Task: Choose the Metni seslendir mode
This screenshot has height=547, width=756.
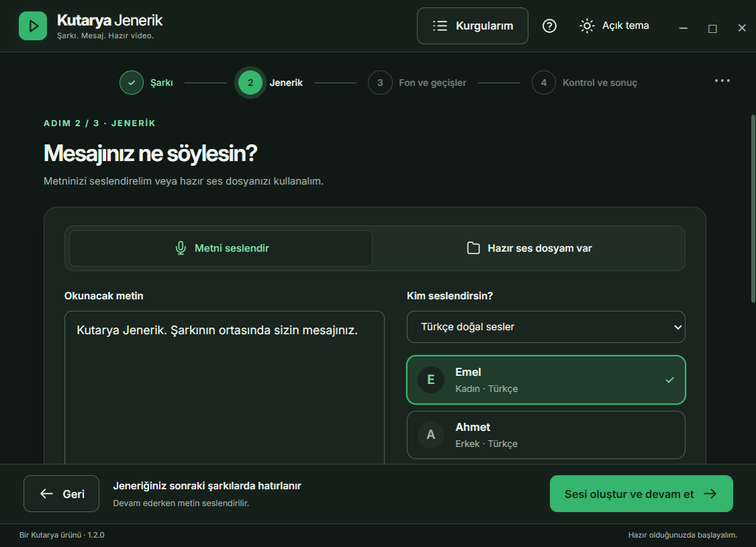Action: [221, 248]
